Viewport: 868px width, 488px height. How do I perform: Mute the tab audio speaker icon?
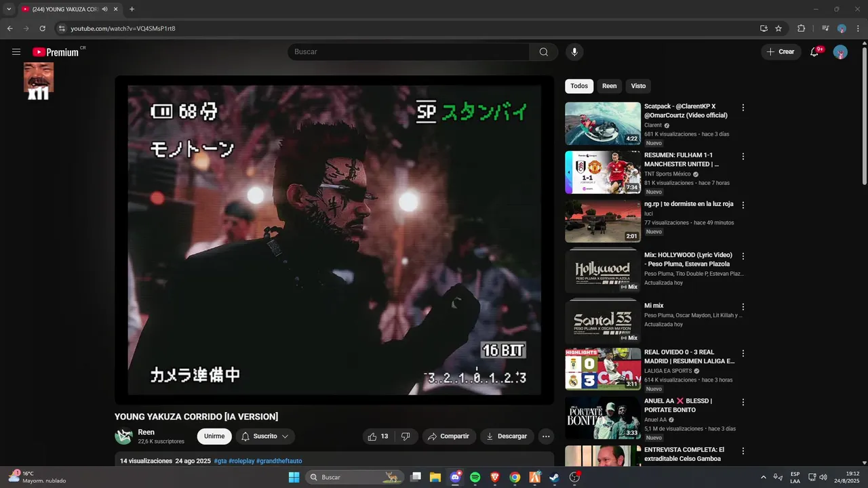(105, 9)
